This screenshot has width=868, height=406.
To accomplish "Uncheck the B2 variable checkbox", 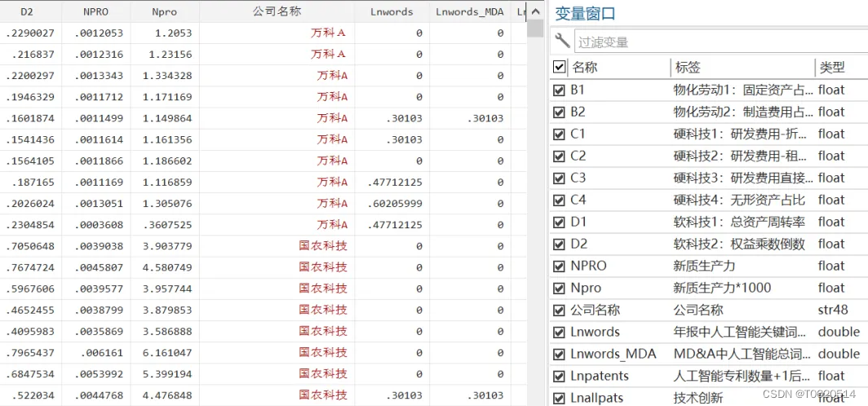I will pos(559,112).
